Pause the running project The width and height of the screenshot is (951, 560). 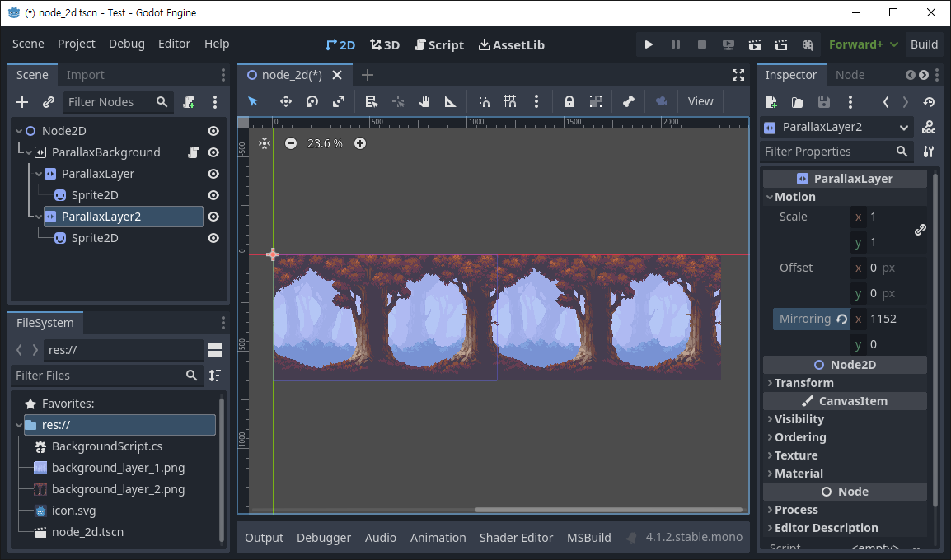point(675,44)
